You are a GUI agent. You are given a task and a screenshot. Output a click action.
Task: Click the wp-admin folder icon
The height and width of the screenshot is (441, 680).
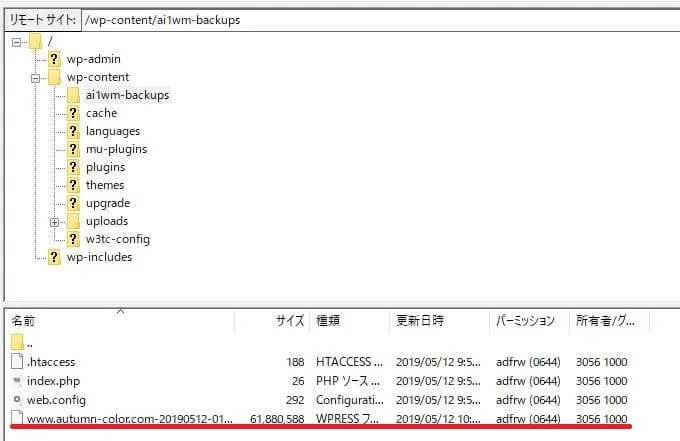pos(54,59)
